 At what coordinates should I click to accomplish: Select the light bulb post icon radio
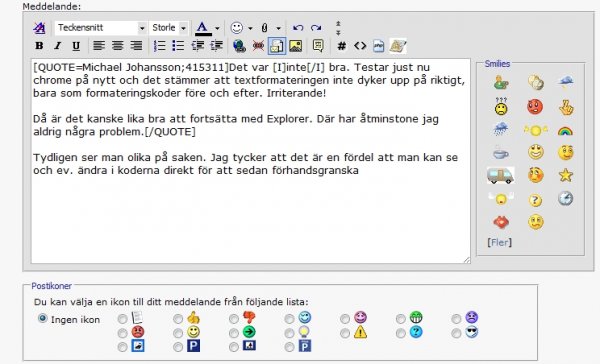(x=289, y=333)
